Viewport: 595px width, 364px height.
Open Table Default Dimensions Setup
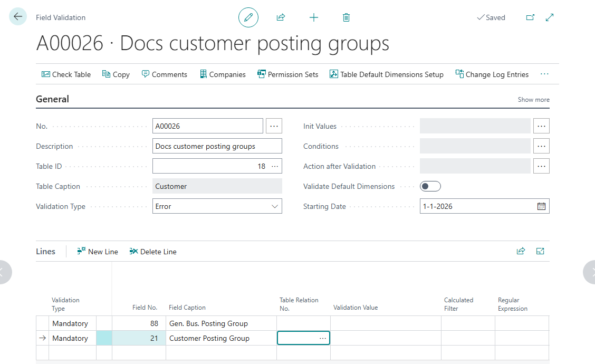(386, 74)
